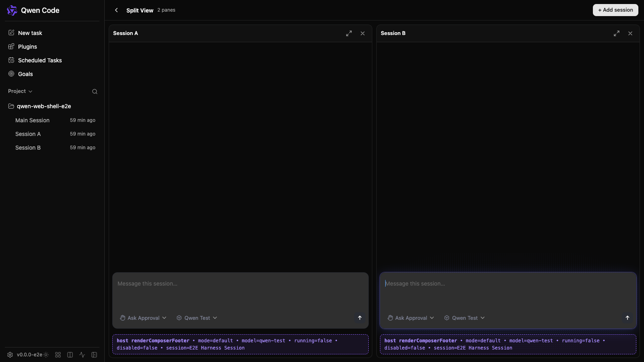The height and width of the screenshot is (362, 644).
Task: Toggle light theme sun icon
Action: pos(46,355)
